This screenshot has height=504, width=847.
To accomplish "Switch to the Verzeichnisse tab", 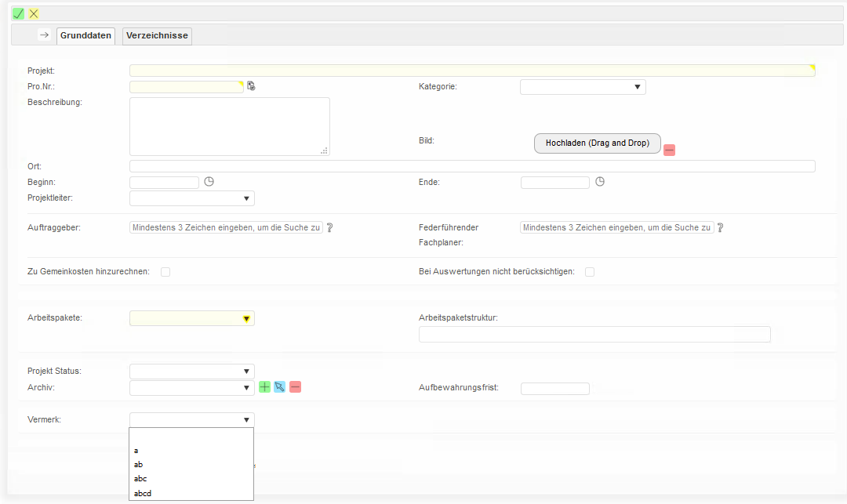I will point(157,35).
